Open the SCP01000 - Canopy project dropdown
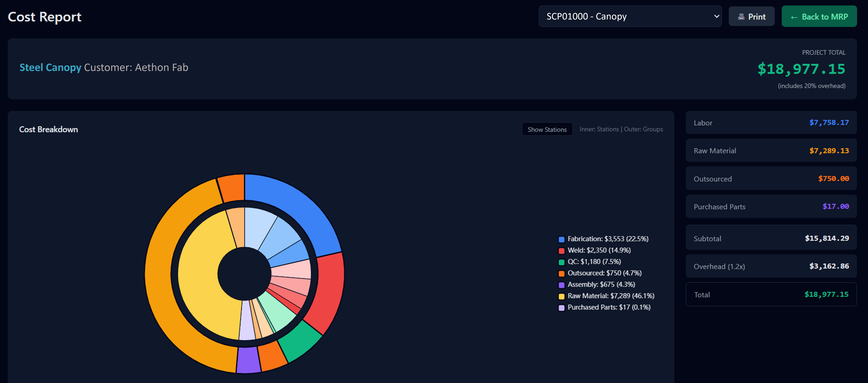Screen dimensions: 868x383 630,16
